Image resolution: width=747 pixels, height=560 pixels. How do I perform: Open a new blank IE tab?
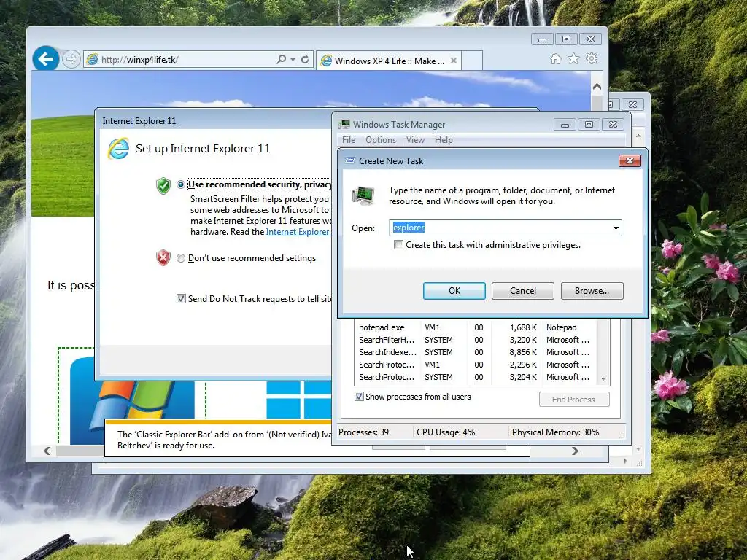point(472,61)
